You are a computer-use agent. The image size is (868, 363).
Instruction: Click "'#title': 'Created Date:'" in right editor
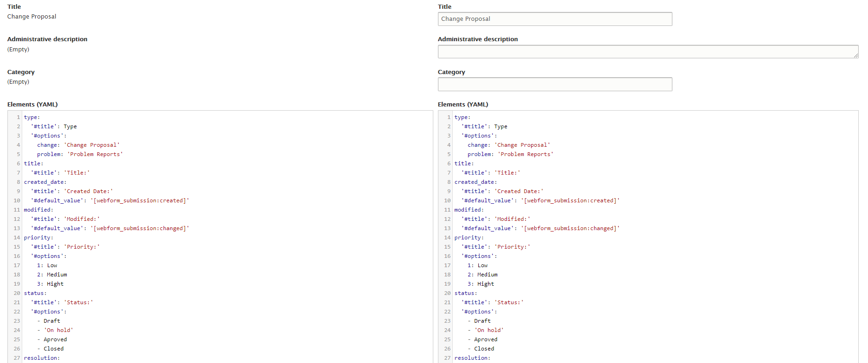[502, 191]
